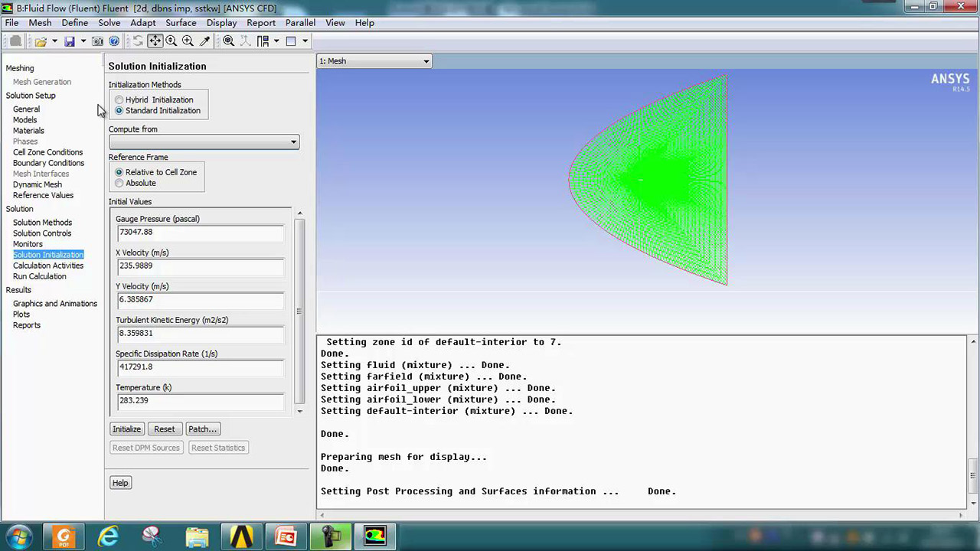Click the Reset button
Image resolution: width=980 pixels, height=551 pixels.
click(165, 429)
